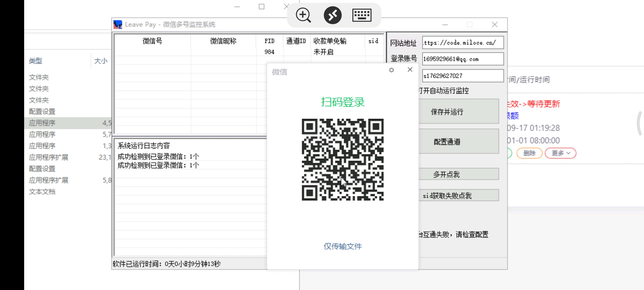This screenshot has height=290, width=644.
Task: Click the QR code image
Action: coord(343,159)
